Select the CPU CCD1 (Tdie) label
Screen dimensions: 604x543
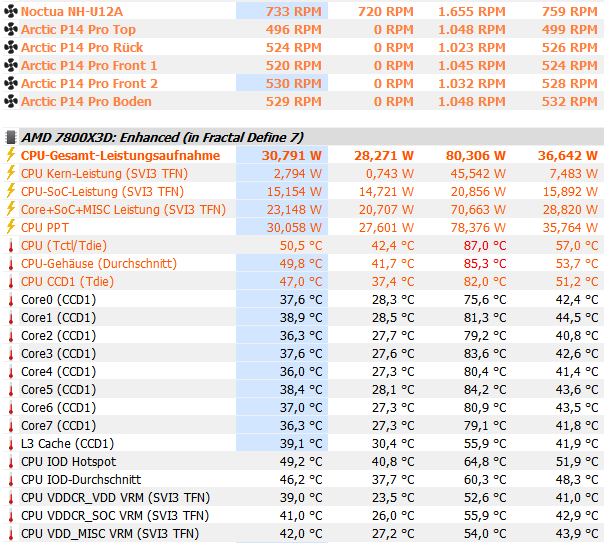[67, 282]
